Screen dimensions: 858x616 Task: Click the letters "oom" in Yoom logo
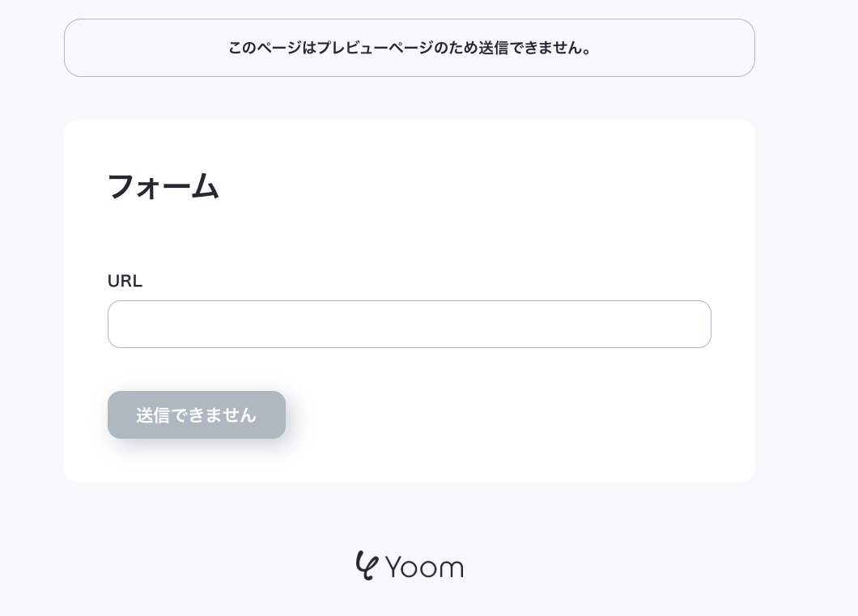coord(434,568)
